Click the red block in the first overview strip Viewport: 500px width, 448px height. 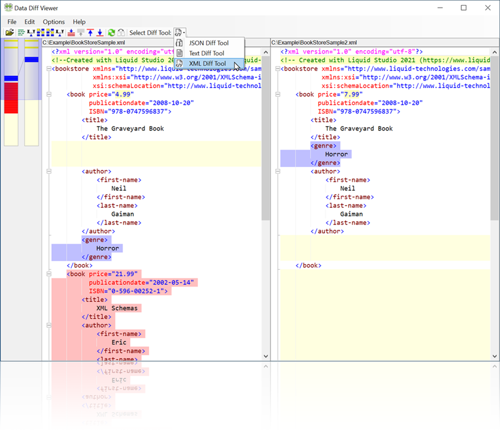[11, 98]
